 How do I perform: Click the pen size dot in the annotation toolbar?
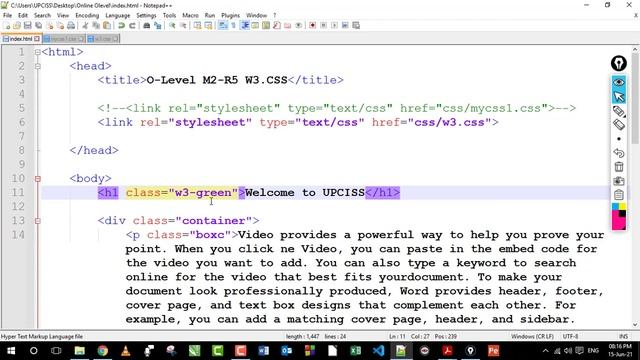[x=619, y=139]
